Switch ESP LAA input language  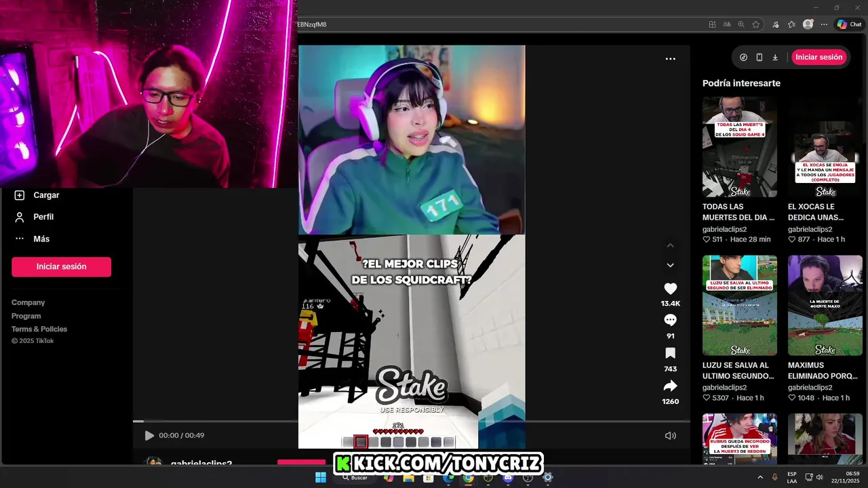pos(792,477)
